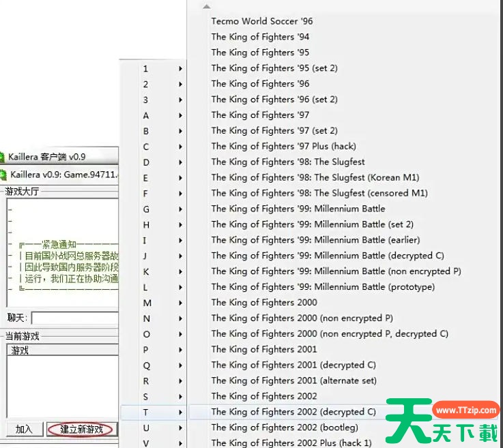The height and width of the screenshot is (448, 503).
Task: Open the submenu for number 1
Action: click(x=154, y=69)
